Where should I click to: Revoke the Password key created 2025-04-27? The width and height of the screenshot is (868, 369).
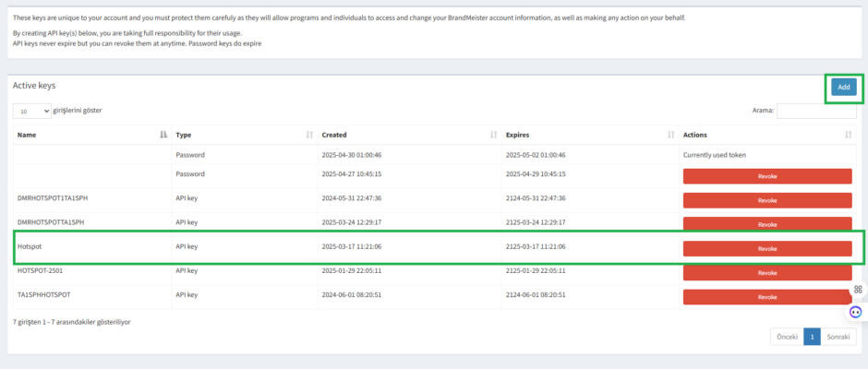[767, 176]
